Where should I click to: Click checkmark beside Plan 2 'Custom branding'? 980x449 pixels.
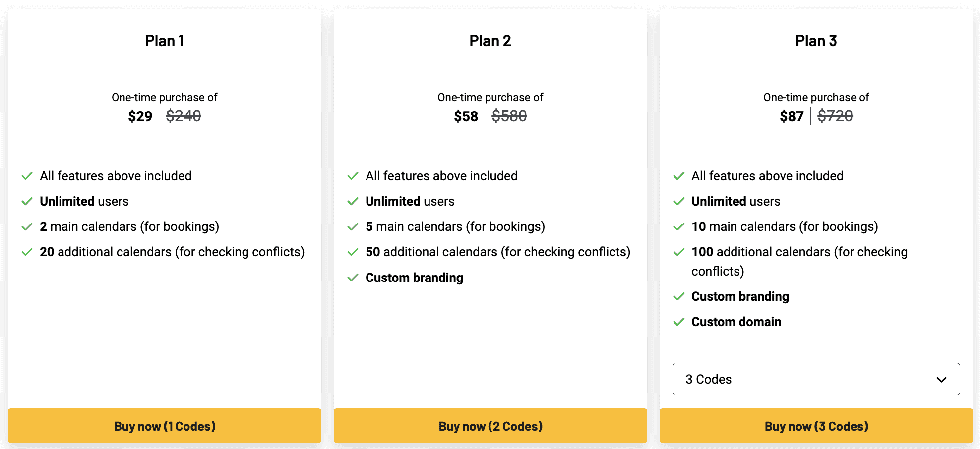353,278
